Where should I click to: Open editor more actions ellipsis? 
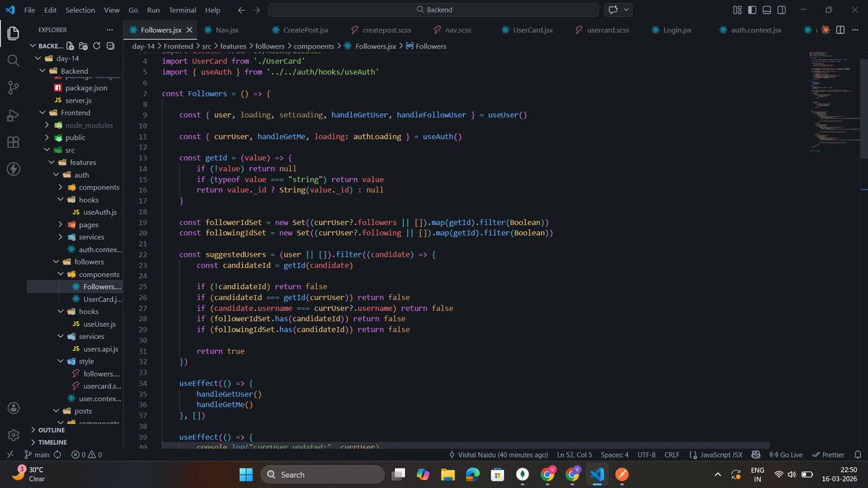tap(855, 30)
